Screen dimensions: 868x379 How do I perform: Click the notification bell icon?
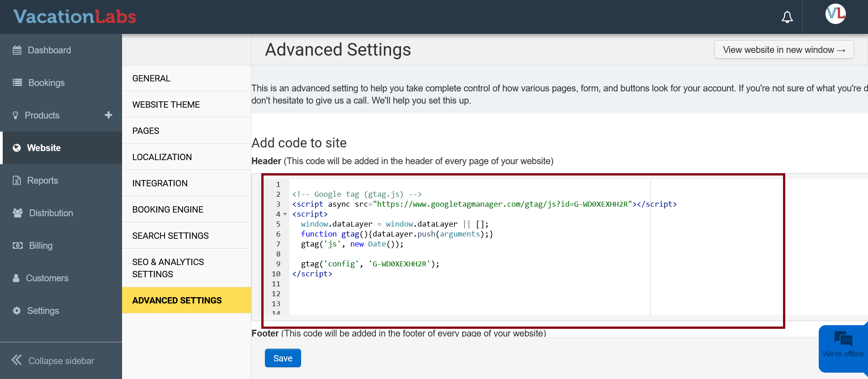[787, 17]
